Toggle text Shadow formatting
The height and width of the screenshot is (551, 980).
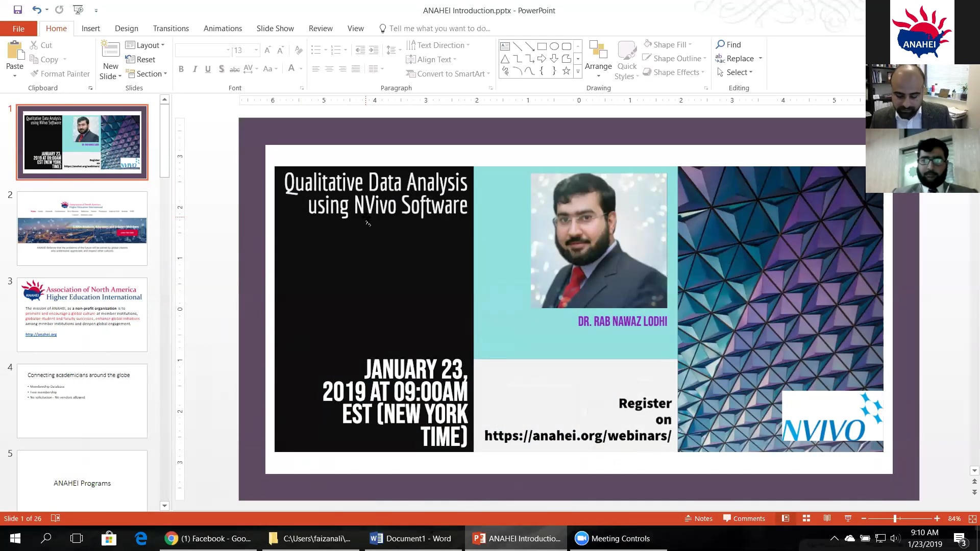221,69
